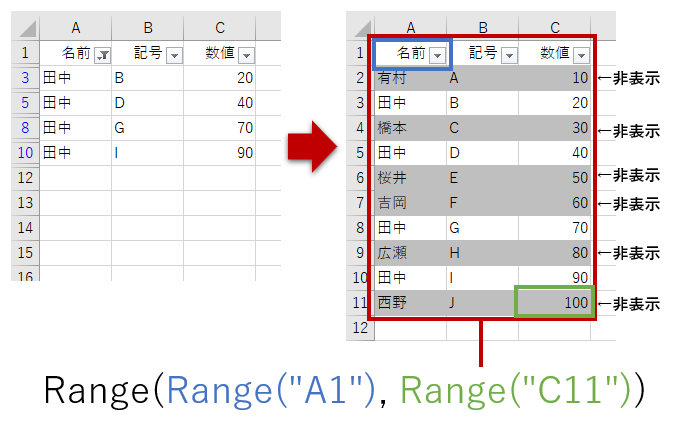Click cell with value 30 in right sheet
The height and width of the screenshot is (428, 689).
(x=555, y=128)
